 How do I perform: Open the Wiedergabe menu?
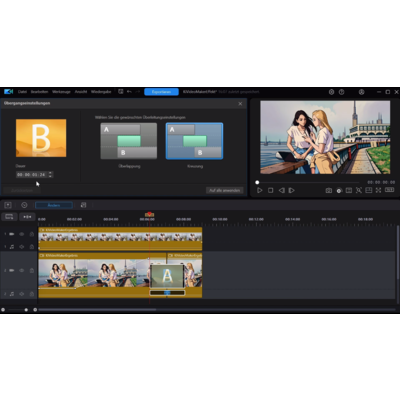click(101, 92)
